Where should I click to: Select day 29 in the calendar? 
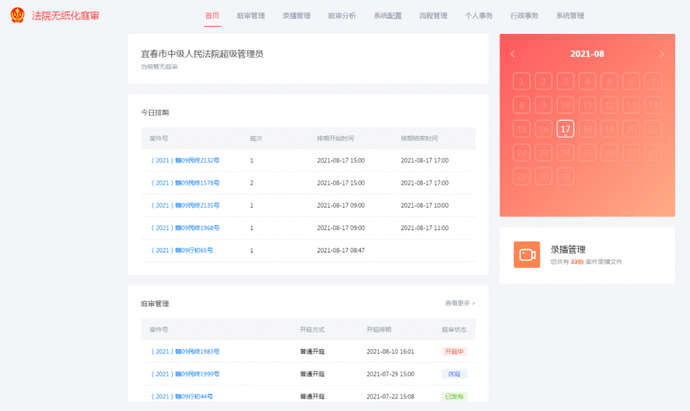(521, 176)
